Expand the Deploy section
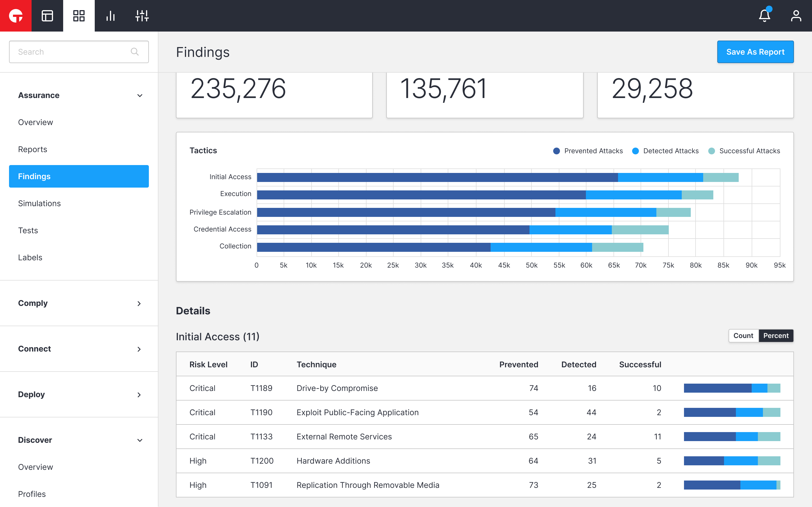The width and height of the screenshot is (812, 507). click(139, 395)
